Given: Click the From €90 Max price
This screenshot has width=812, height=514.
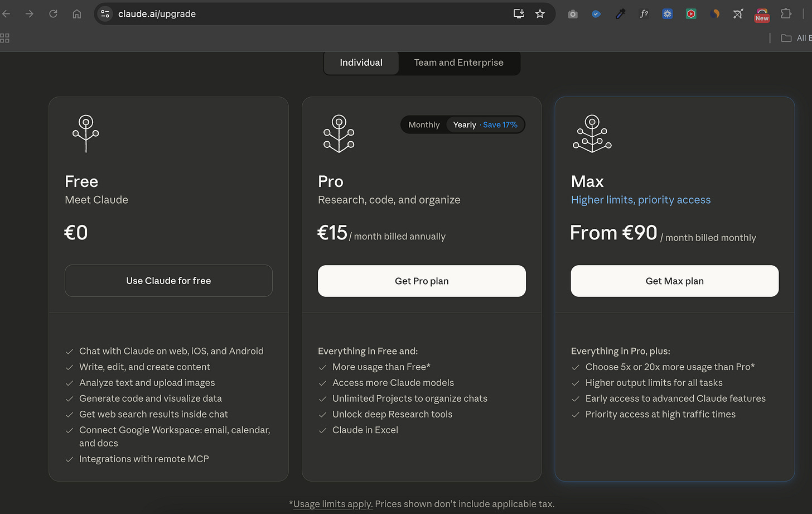Looking at the screenshot, I should click(613, 233).
